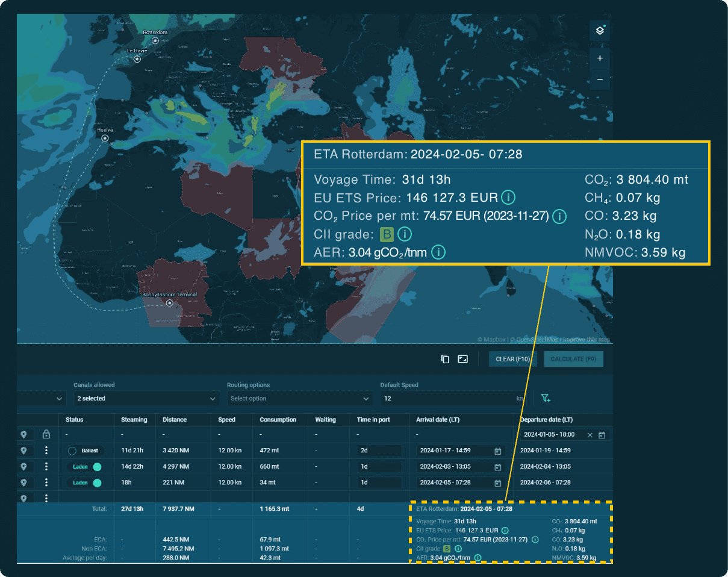
Task: Toggle the Ballast status switch
Action: pos(84,451)
